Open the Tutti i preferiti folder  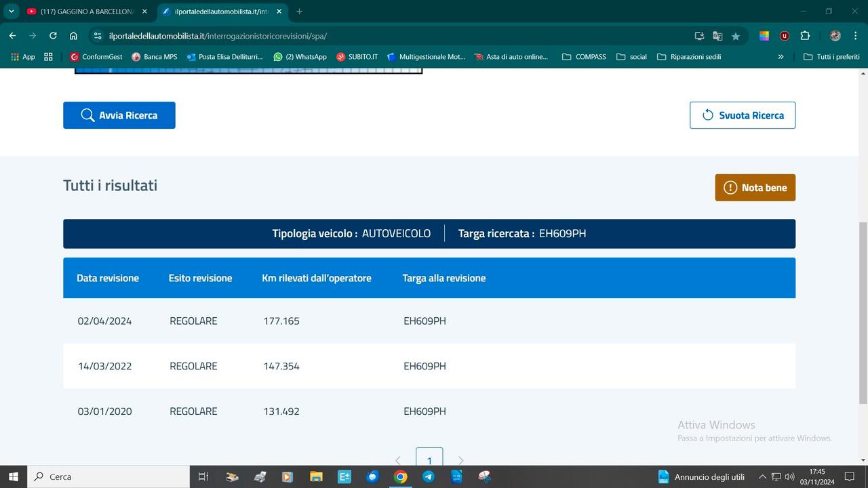[831, 57]
